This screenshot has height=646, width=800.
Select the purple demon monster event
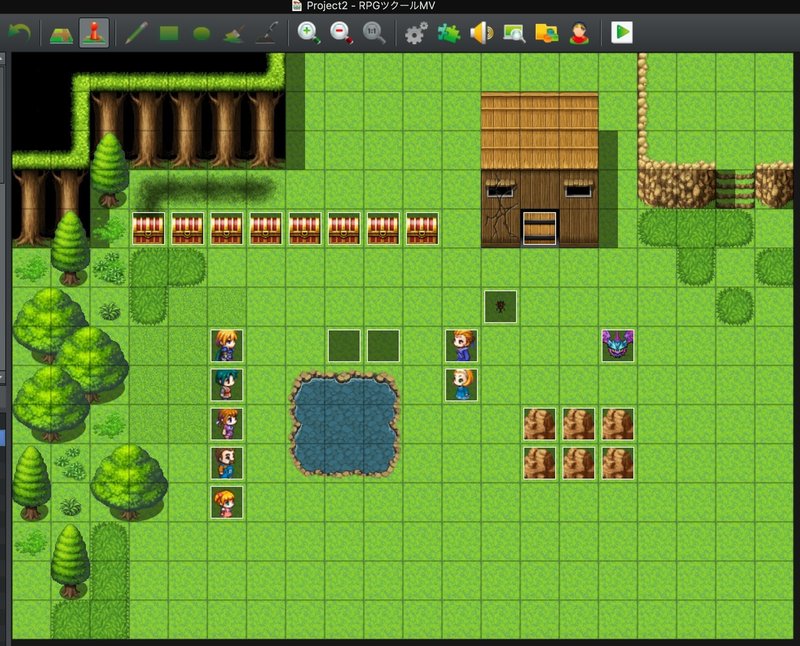618,345
